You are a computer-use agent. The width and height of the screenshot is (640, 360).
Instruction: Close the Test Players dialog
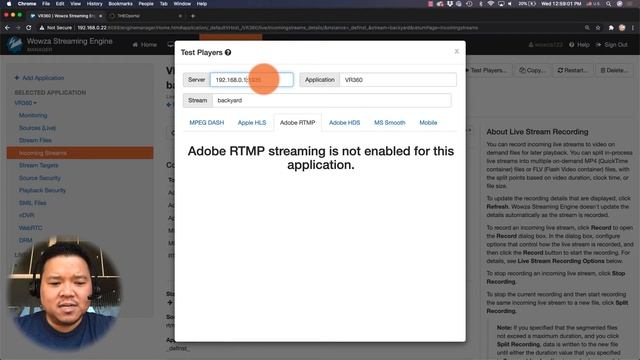456,51
